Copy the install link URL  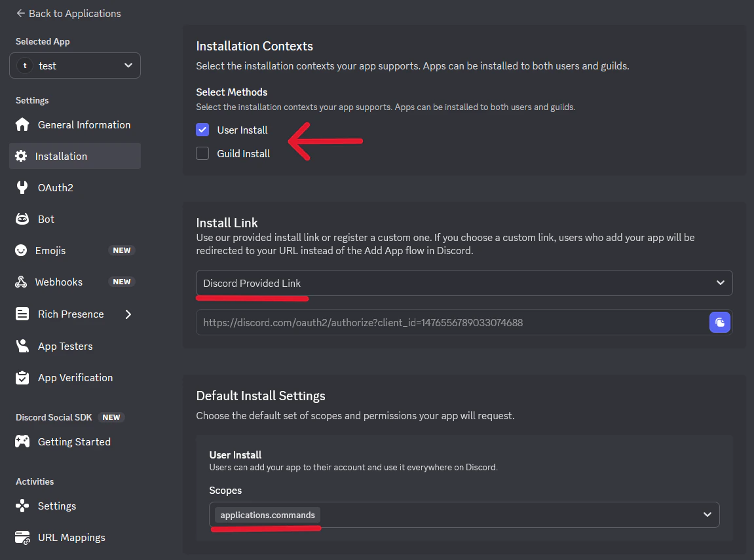click(x=720, y=322)
